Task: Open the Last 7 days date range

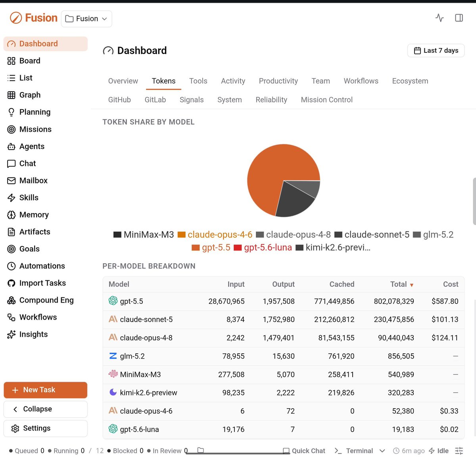Action: (436, 50)
